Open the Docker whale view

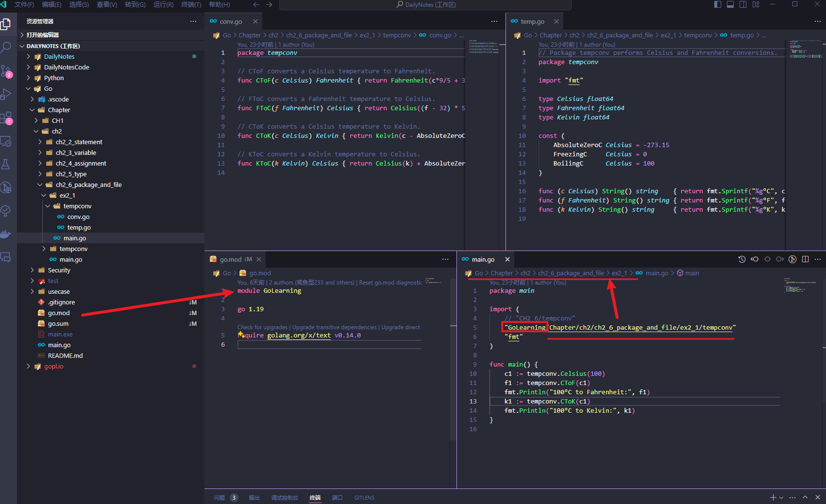coord(5,234)
